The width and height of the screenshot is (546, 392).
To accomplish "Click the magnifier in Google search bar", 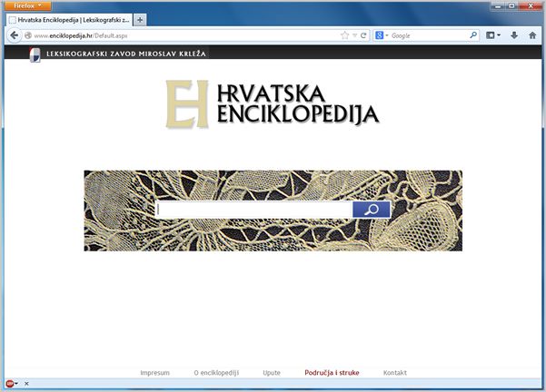I will click(473, 35).
